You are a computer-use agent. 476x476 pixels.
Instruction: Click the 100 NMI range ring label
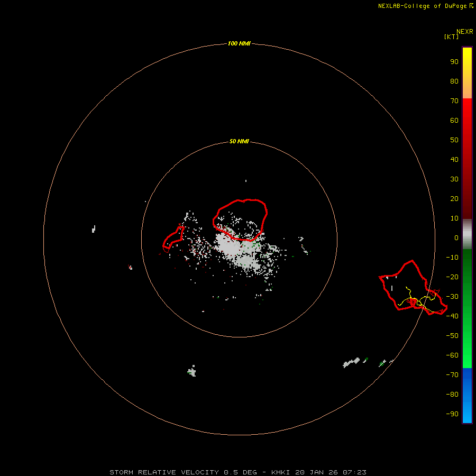pyautogui.click(x=239, y=44)
